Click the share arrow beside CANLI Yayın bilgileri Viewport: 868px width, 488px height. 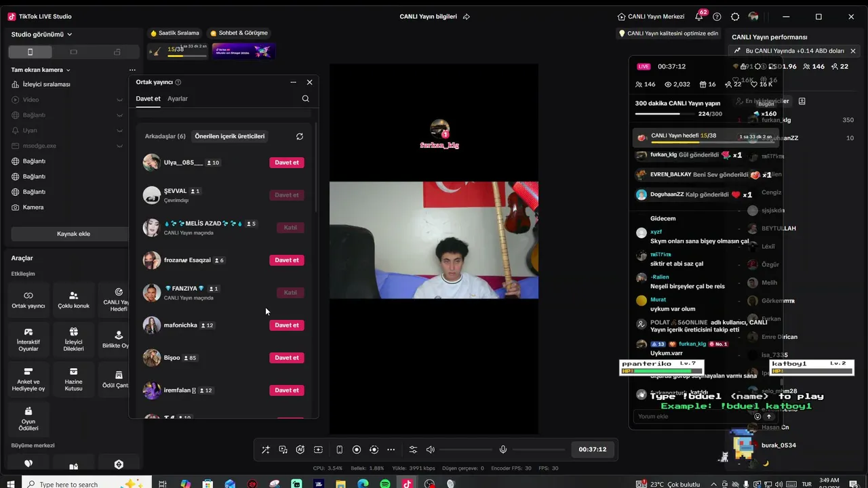tap(467, 16)
